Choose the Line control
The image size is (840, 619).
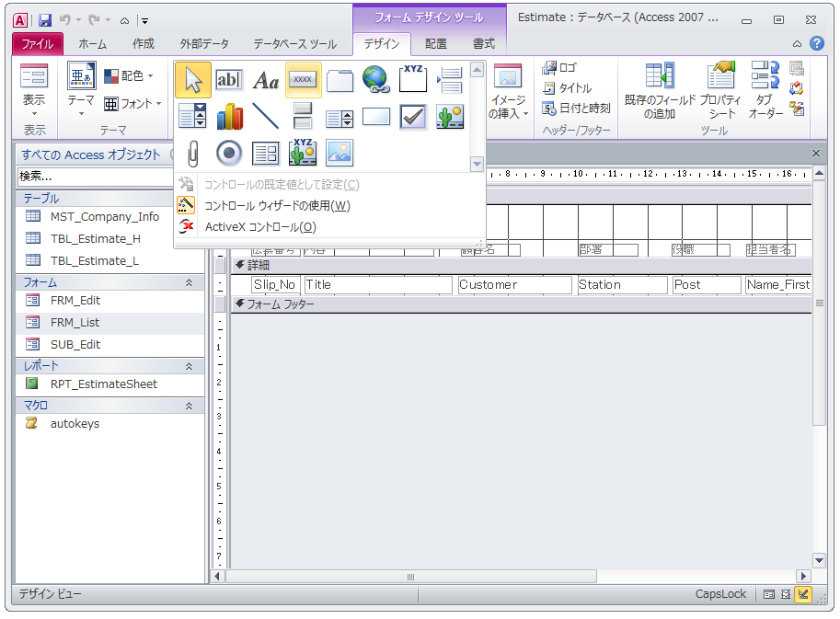coord(266,116)
